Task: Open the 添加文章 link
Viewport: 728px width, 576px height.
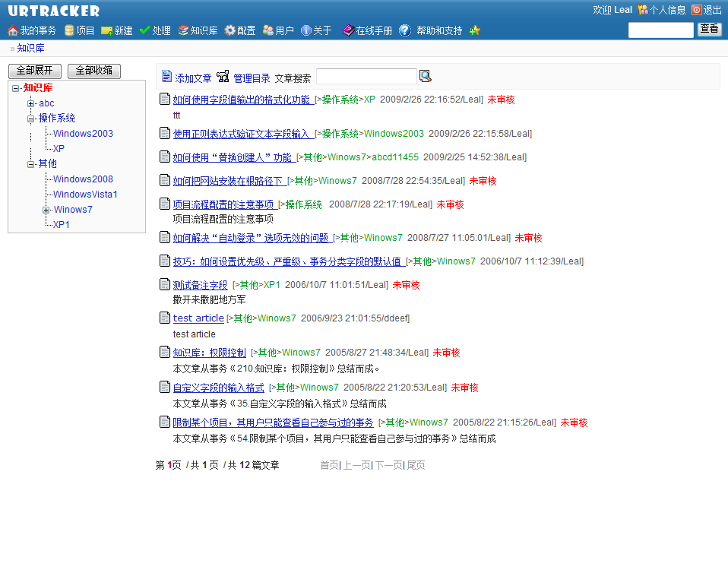Action: pos(193,78)
